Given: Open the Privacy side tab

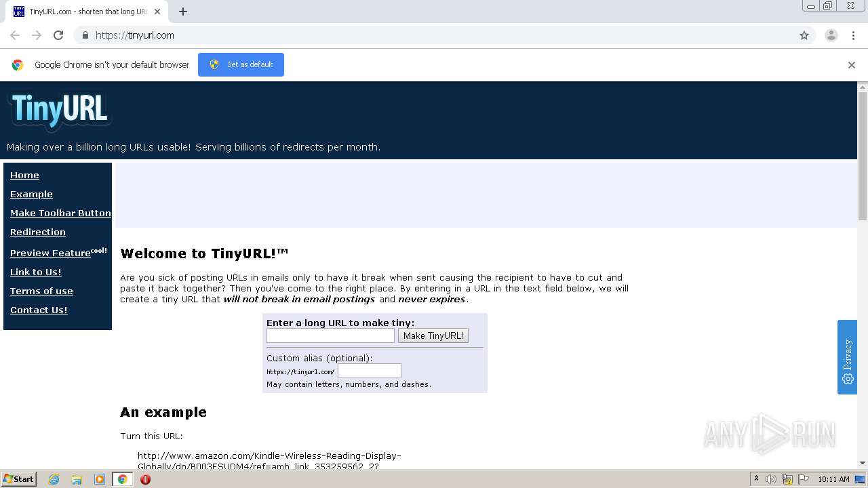Looking at the screenshot, I should pyautogui.click(x=848, y=357).
